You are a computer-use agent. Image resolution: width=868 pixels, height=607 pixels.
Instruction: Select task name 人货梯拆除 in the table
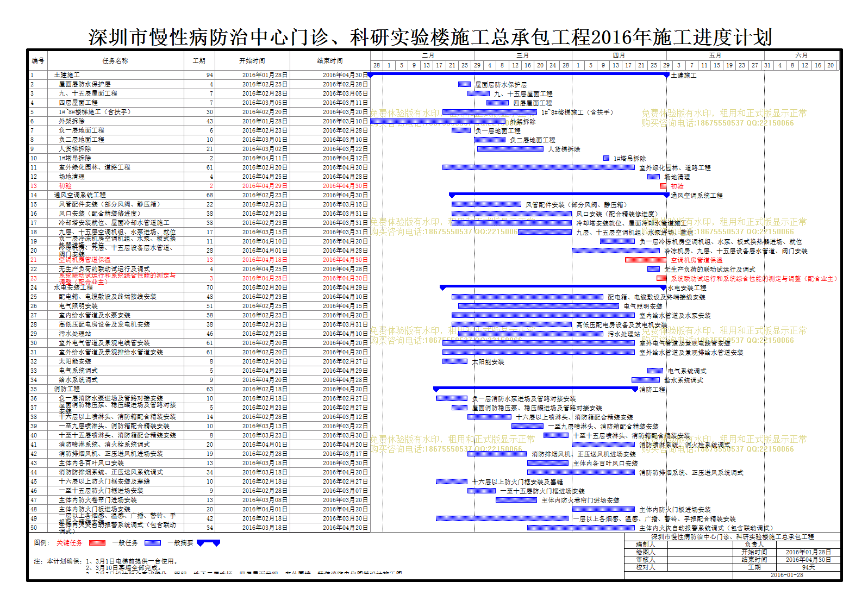click(75, 149)
